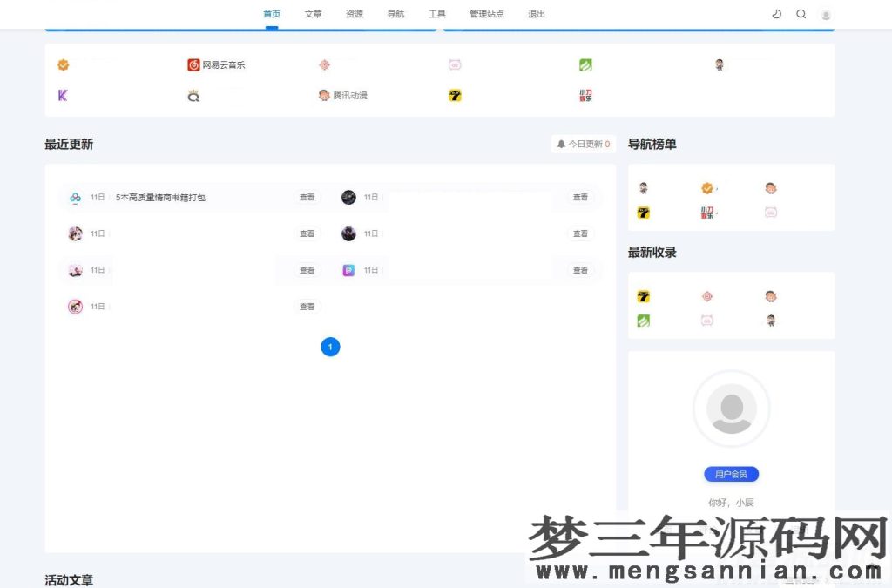
Task: Click the 今日更新 bell notification toggle
Action: 582,144
